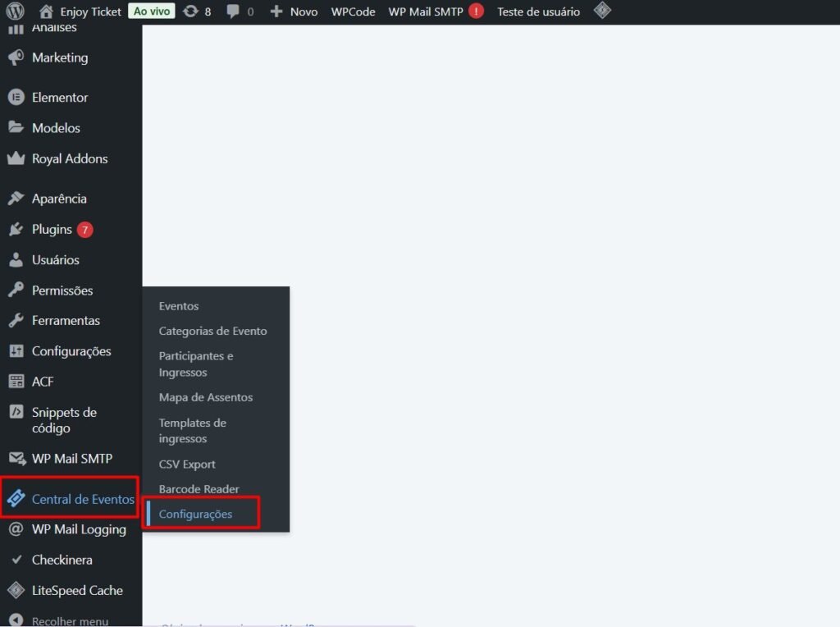Open the Novo dropdown in admin bar
The width and height of the screenshot is (840, 627).
[x=294, y=11]
